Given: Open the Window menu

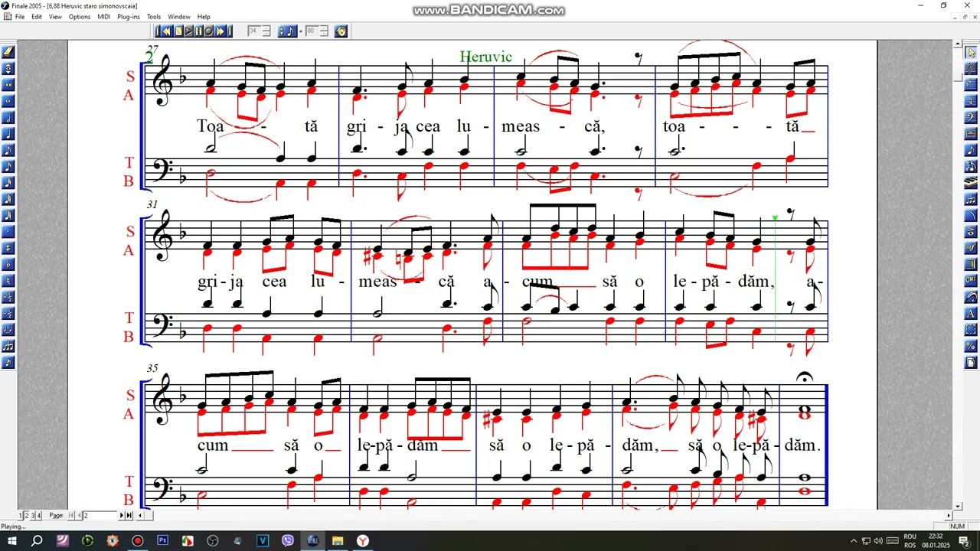Looking at the screenshot, I should (179, 17).
